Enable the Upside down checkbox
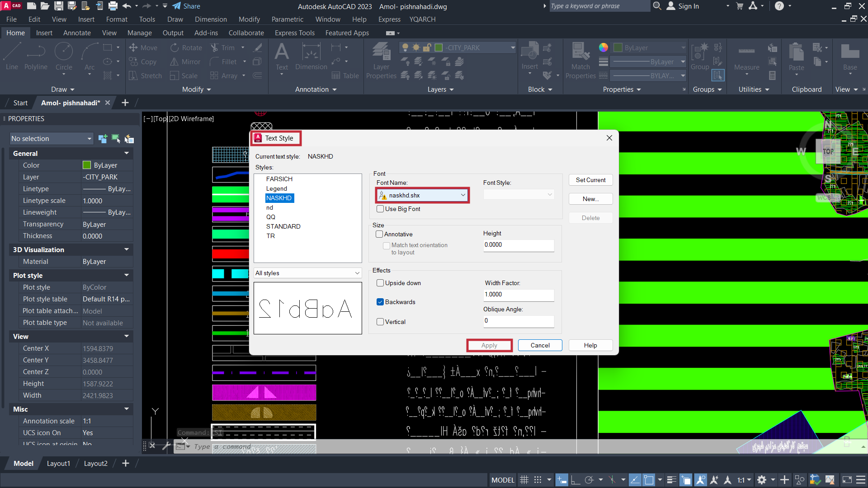The image size is (868, 488). coord(380,283)
